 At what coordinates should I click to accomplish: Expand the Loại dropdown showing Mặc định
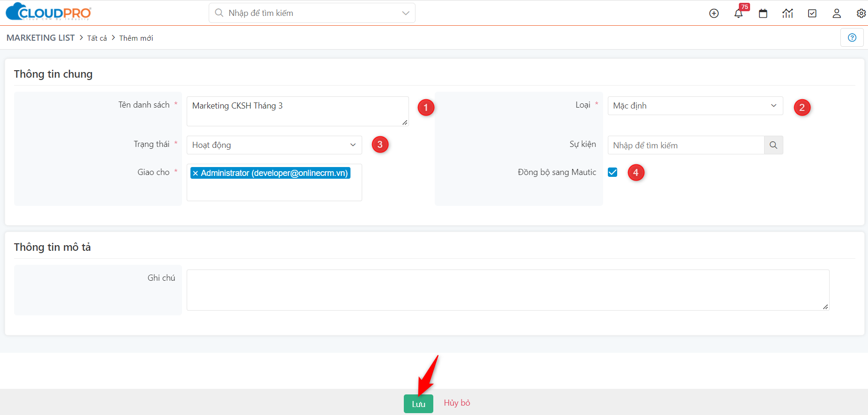point(695,106)
